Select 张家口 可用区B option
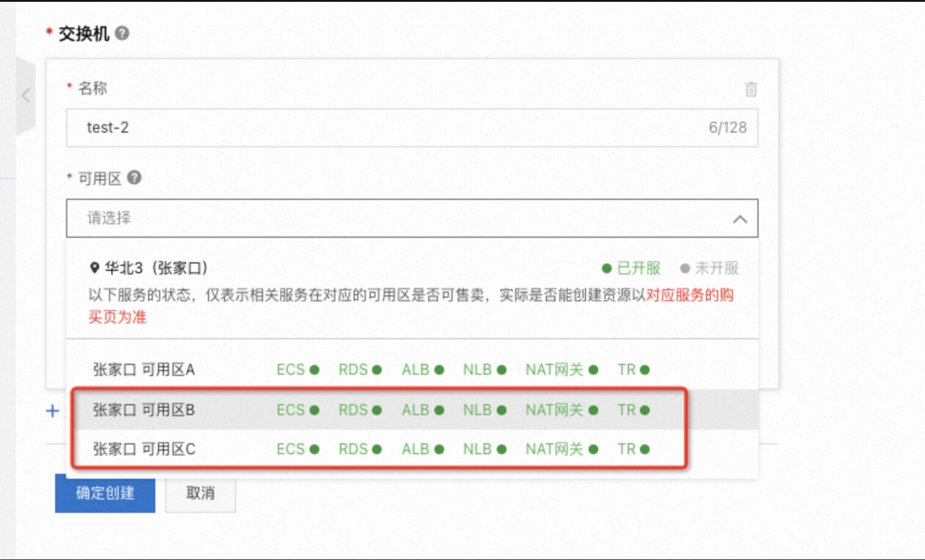The image size is (925, 560). click(x=144, y=410)
